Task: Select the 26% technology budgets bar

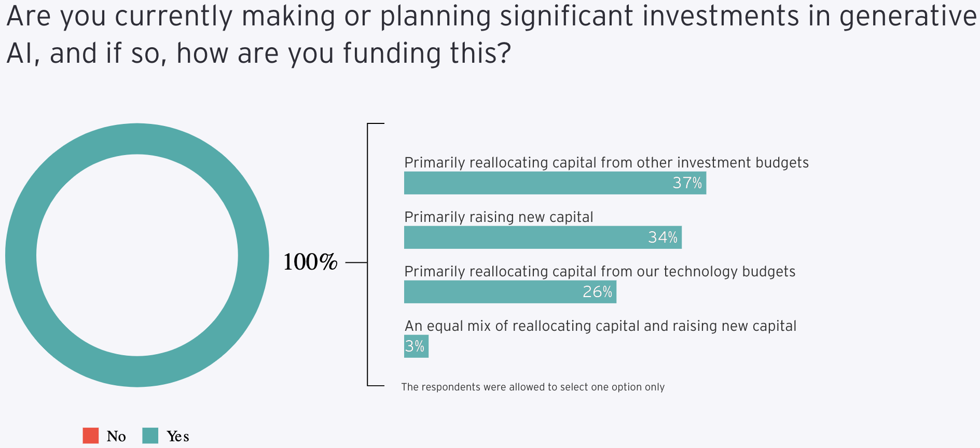Action: coord(510,292)
